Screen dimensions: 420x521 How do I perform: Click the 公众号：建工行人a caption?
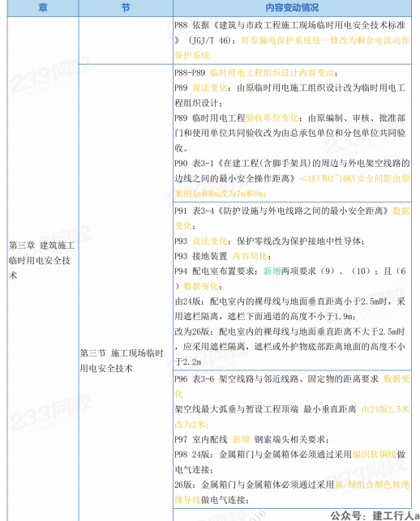pyautogui.click(x=375, y=515)
